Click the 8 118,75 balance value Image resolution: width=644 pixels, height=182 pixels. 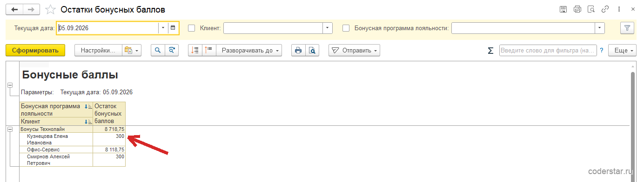(114, 150)
